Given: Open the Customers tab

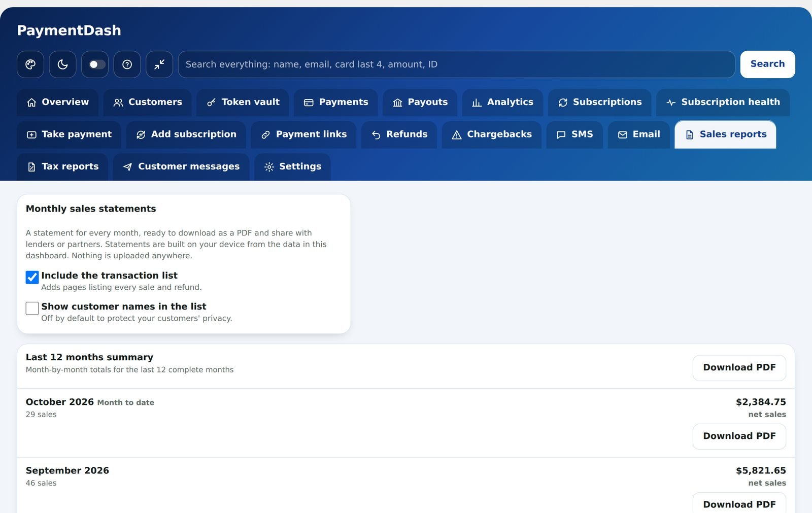Looking at the screenshot, I should pyautogui.click(x=147, y=102).
